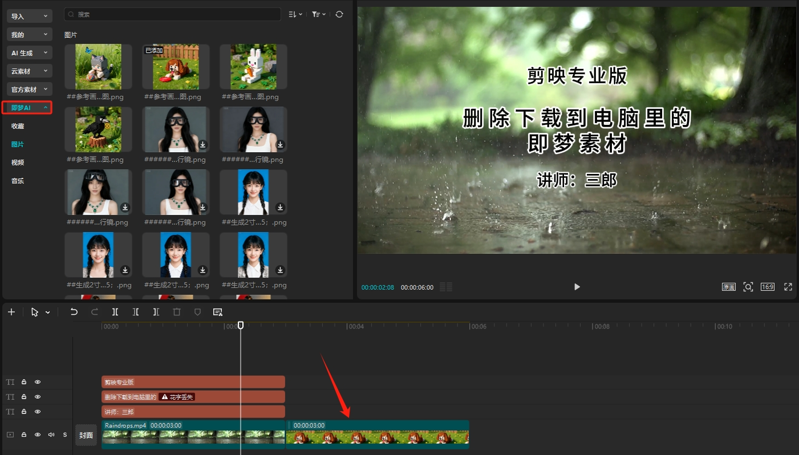
Task: Mute the main video track audio
Action: tap(51, 435)
